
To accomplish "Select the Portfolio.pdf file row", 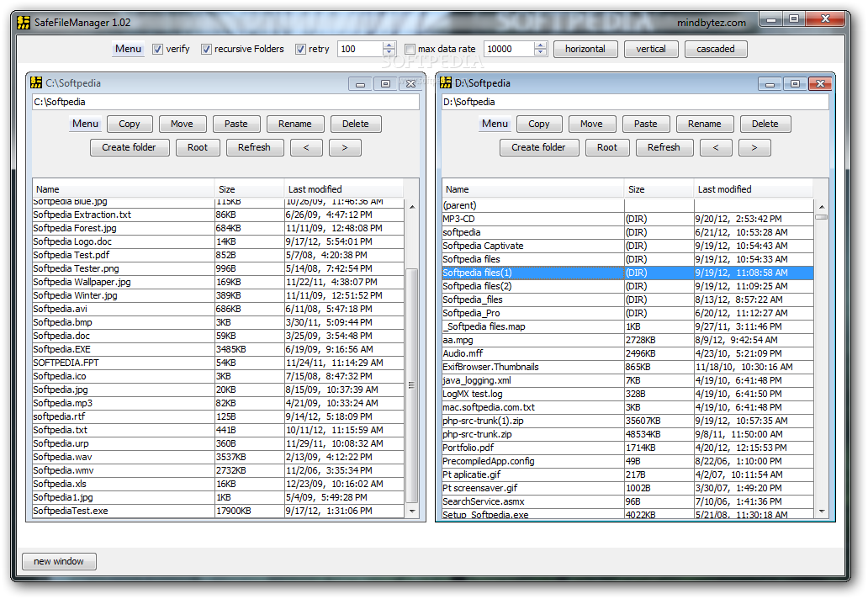I will (x=627, y=448).
